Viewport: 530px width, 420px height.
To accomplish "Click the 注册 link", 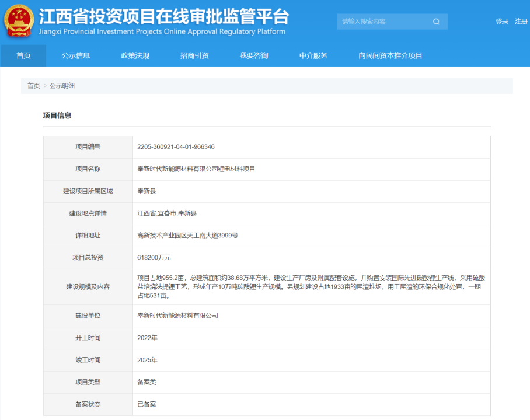I will (519, 21).
